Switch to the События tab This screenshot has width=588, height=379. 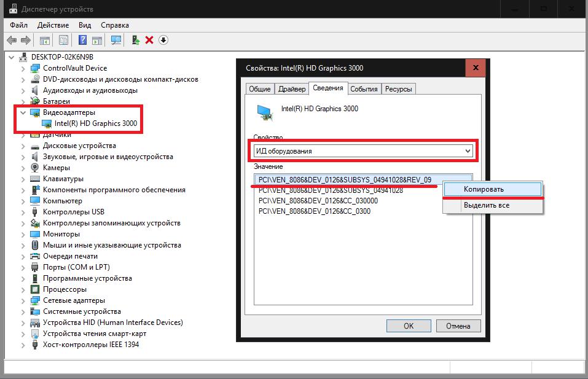tap(364, 89)
